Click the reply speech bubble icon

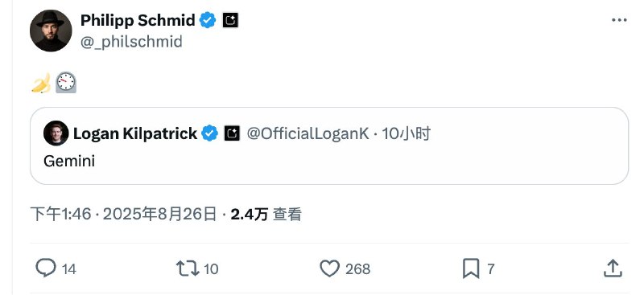[46, 268]
